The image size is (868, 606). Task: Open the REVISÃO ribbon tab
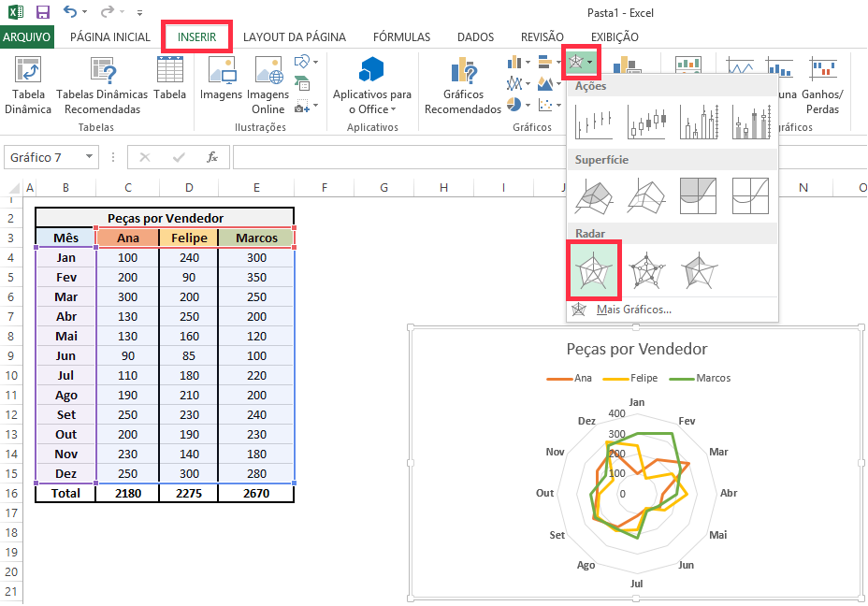pos(542,37)
